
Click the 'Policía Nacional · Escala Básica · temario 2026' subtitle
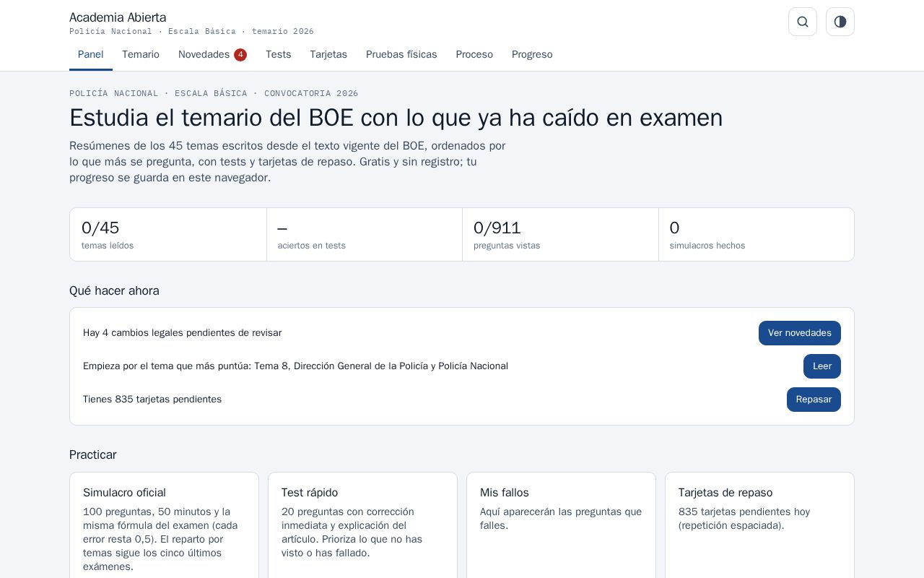pos(191,32)
